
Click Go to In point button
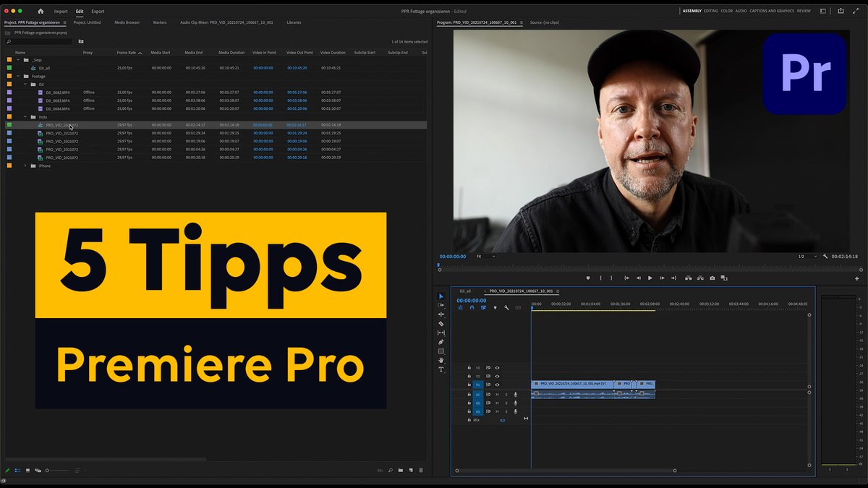pyautogui.click(x=626, y=278)
